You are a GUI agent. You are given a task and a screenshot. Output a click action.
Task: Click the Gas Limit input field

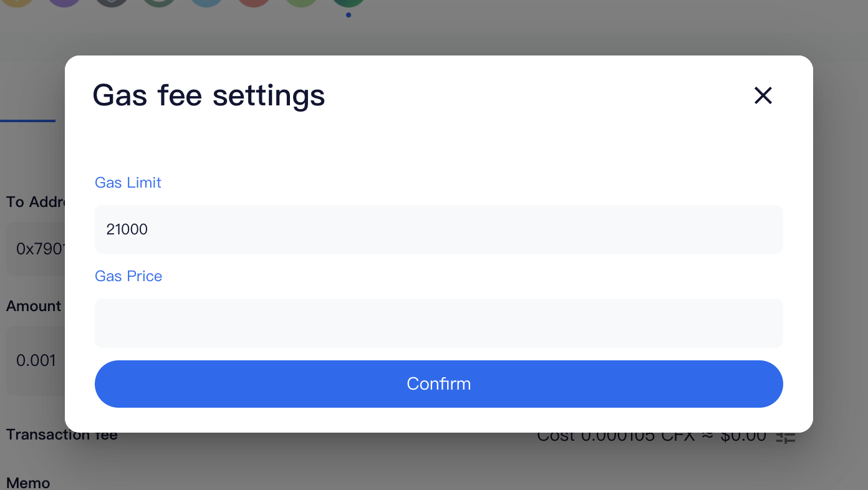438,229
